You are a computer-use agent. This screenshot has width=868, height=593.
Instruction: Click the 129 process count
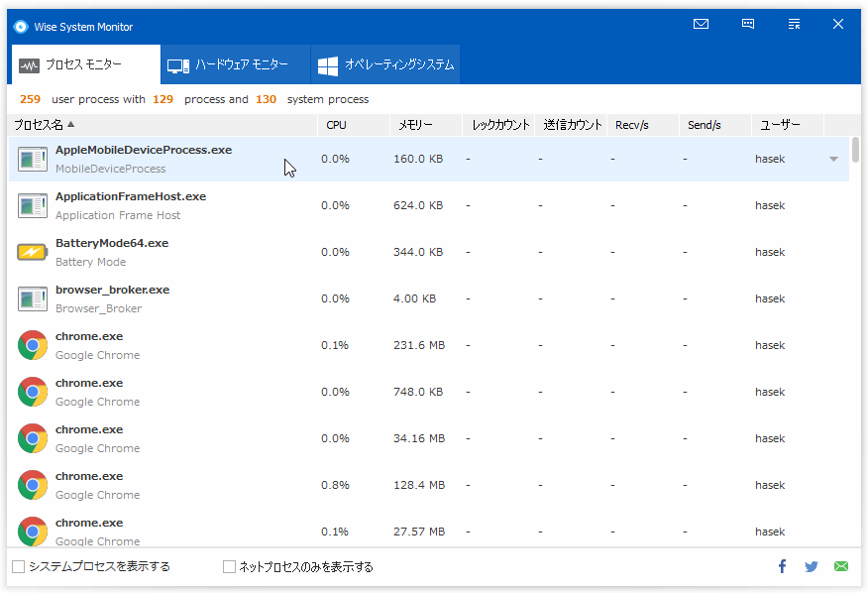[x=163, y=99]
